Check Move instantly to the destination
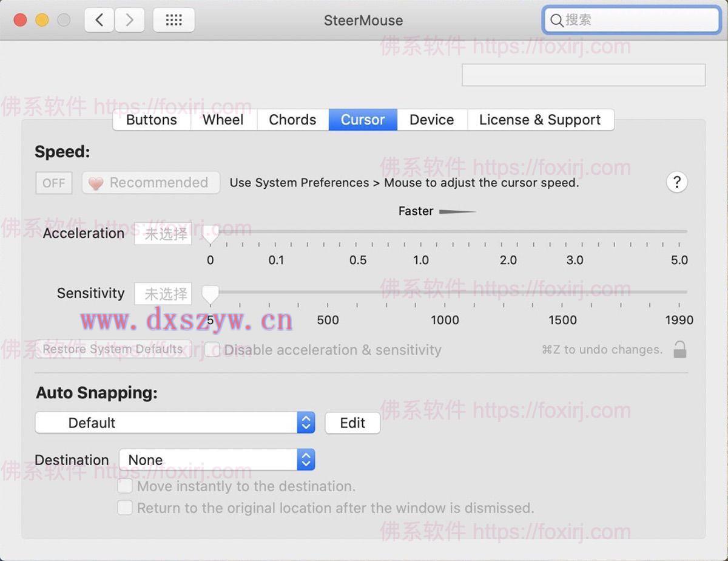Viewport: 728px width, 561px height. pyautogui.click(x=124, y=486)
